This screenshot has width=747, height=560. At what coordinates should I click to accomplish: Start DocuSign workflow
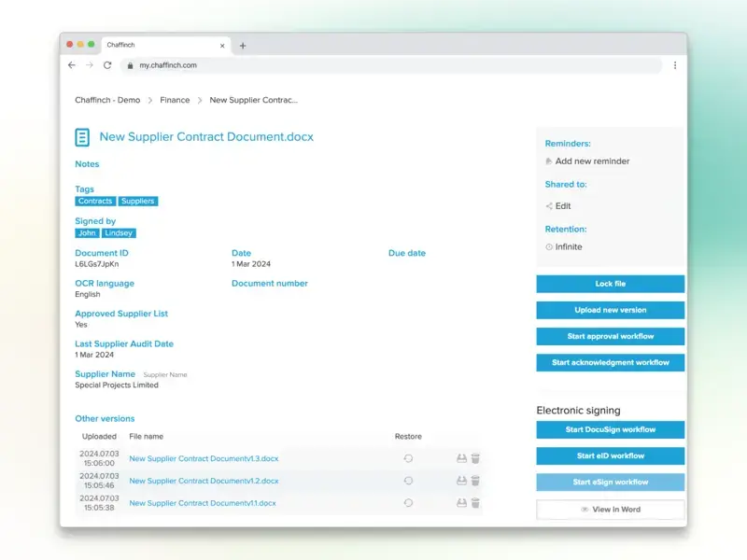(611, 429)
